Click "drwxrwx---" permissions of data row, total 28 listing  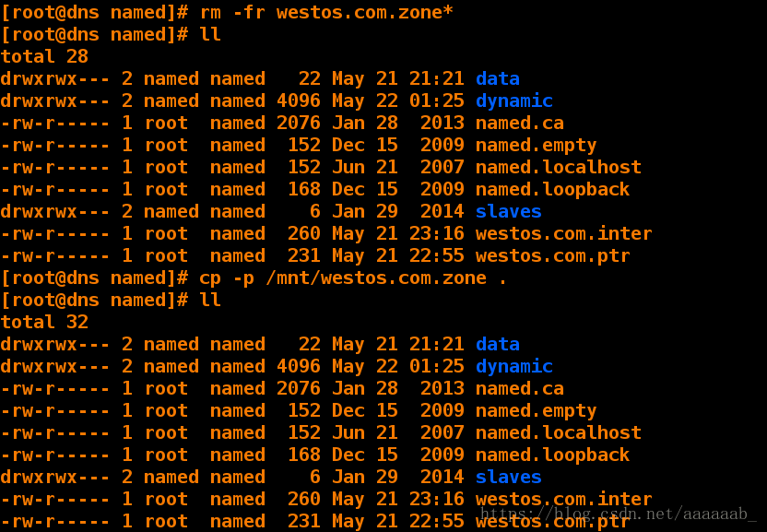click(55, 78)
